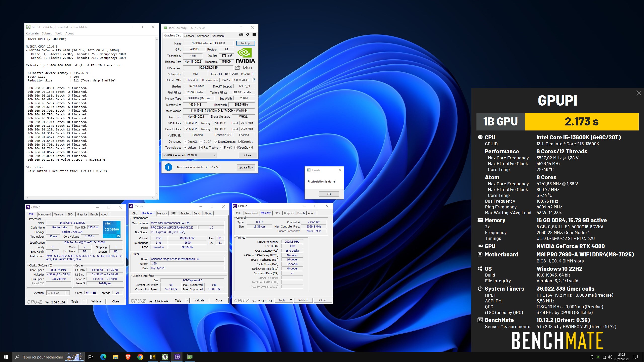644x362 pixels.
Task: Switch to GPUPI taskbar icon
Action: tap(165, 357)
